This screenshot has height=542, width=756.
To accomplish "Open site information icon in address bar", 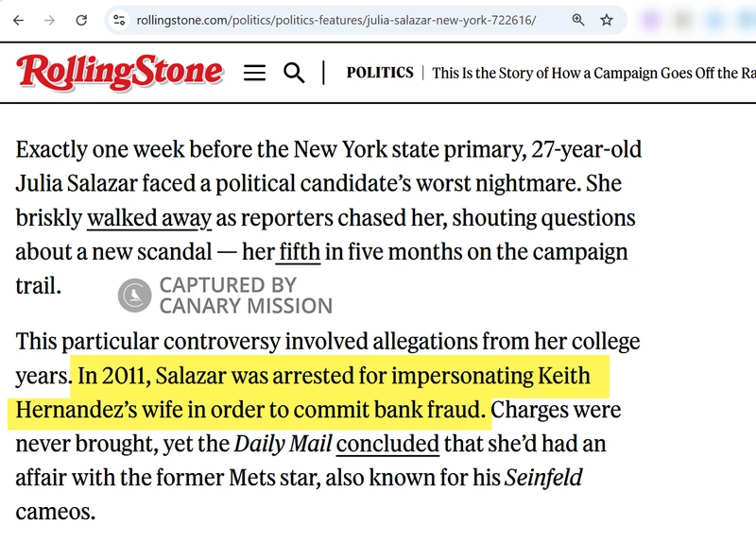I will [117, 20].
